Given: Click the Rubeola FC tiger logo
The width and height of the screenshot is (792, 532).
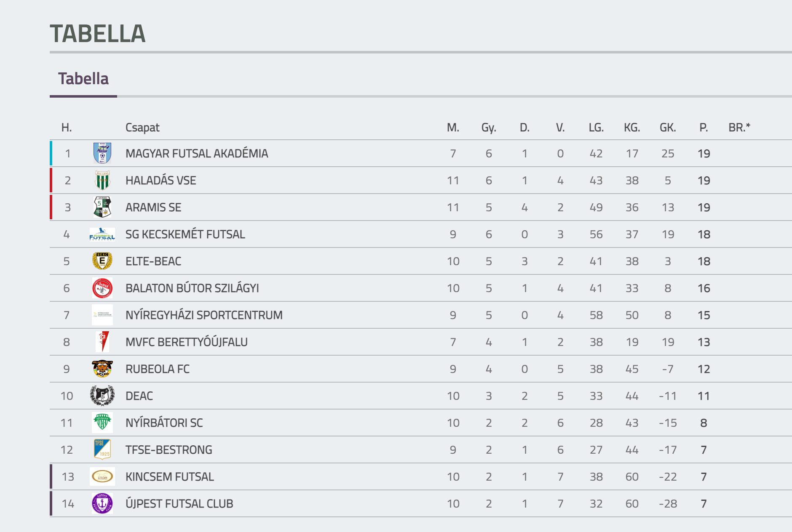Looking at the screenshot, I should coord(102,369).
